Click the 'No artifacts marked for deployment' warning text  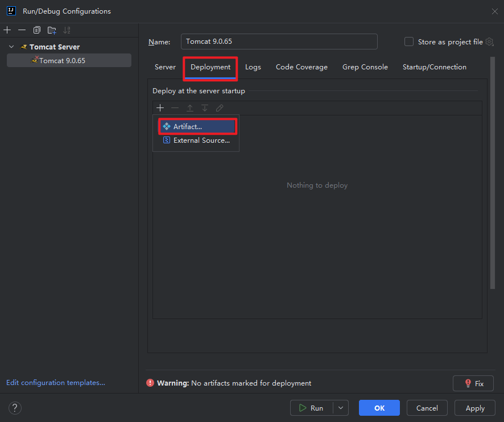click(x=251, y=383)
